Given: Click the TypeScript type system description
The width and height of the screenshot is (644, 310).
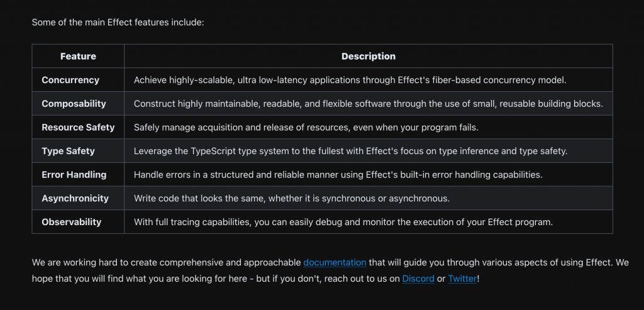Looking at the screenshot, I should click(x=350, y=151).
